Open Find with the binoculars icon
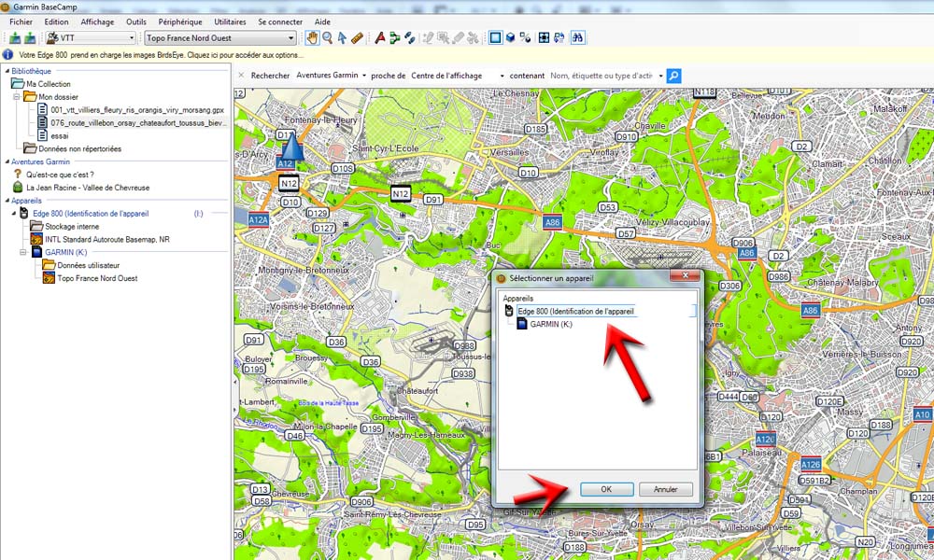The image size is (934, 560). click(577, 38)
